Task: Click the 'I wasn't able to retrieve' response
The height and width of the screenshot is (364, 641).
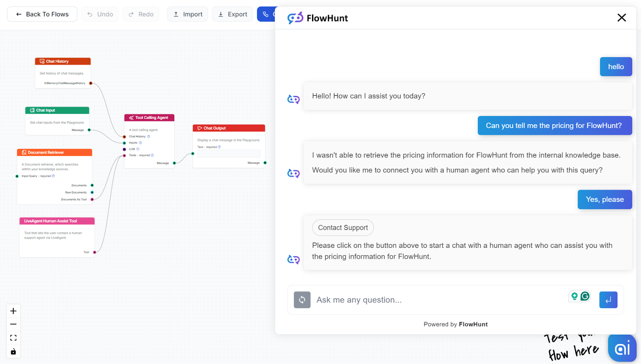Action: pyautogui.click(x=468, y=163)
